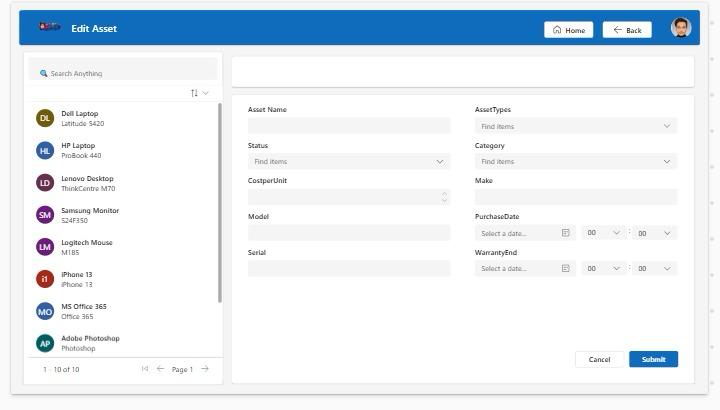Click the 'Page 1' pagination label
This screenshot has height=410, width=720.
(182, 369)
